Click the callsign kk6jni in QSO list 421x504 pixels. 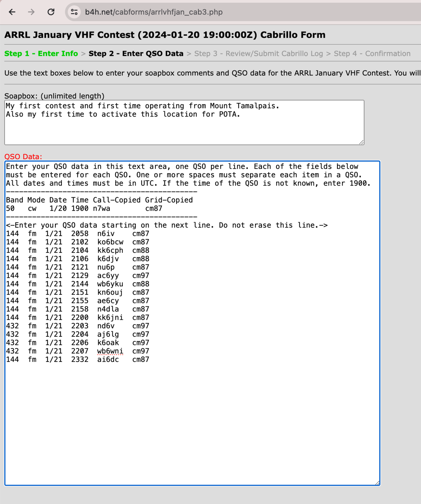pos(110,318)
